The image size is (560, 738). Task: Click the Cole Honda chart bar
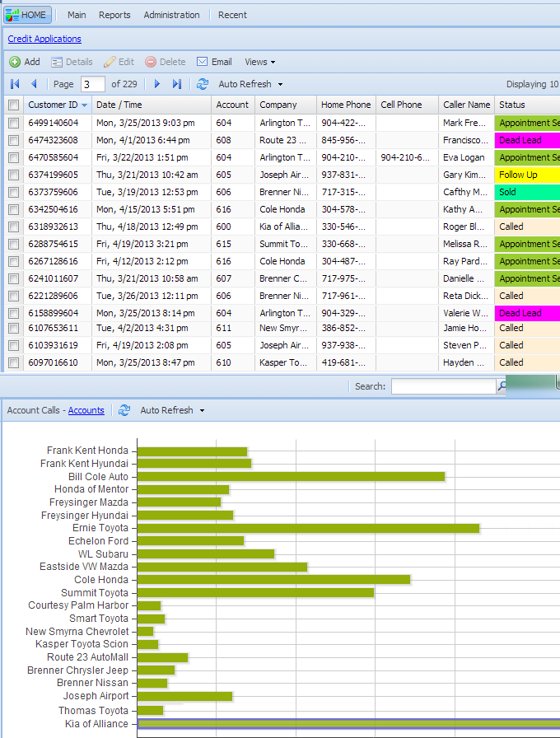(x=274, y=580)
